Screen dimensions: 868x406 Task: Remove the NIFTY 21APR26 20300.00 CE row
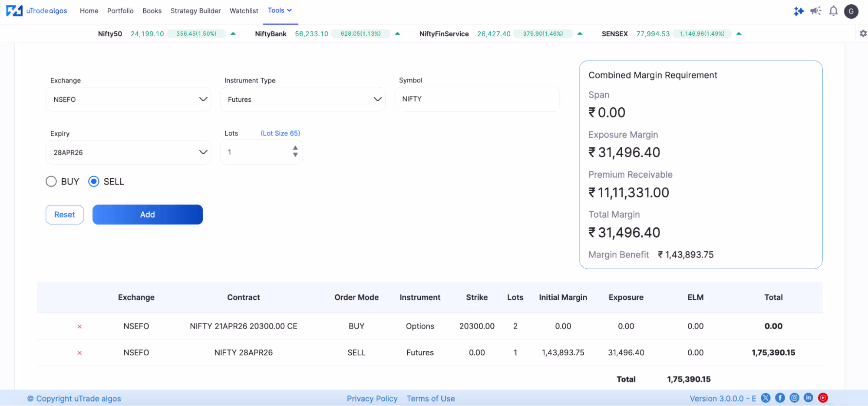pyautogui.click(x=79, y=326)
